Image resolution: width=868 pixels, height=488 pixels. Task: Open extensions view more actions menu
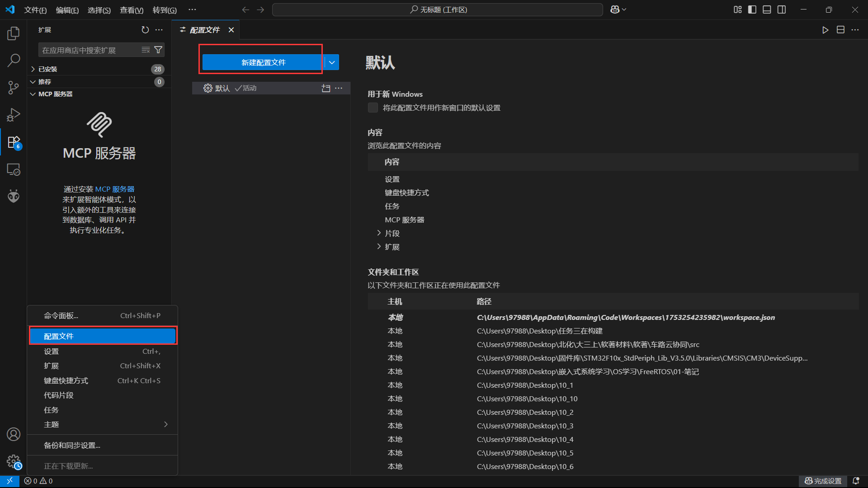[x=159, y=30]
